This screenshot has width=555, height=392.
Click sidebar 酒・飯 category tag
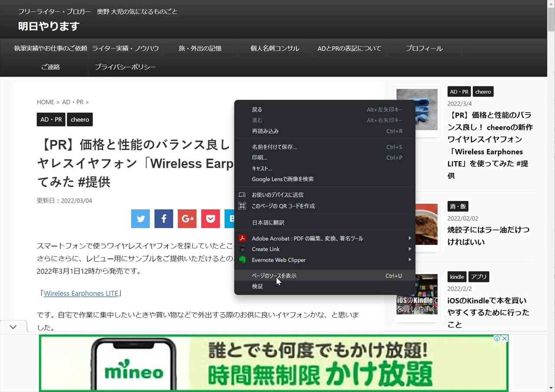click(x=458, y=206)
